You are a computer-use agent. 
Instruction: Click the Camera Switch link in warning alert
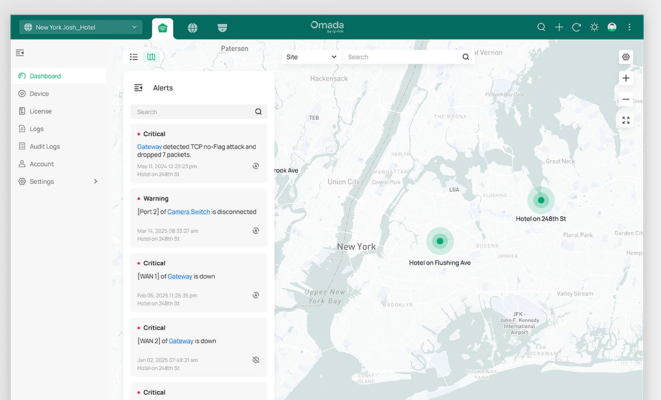coord(188,212)
